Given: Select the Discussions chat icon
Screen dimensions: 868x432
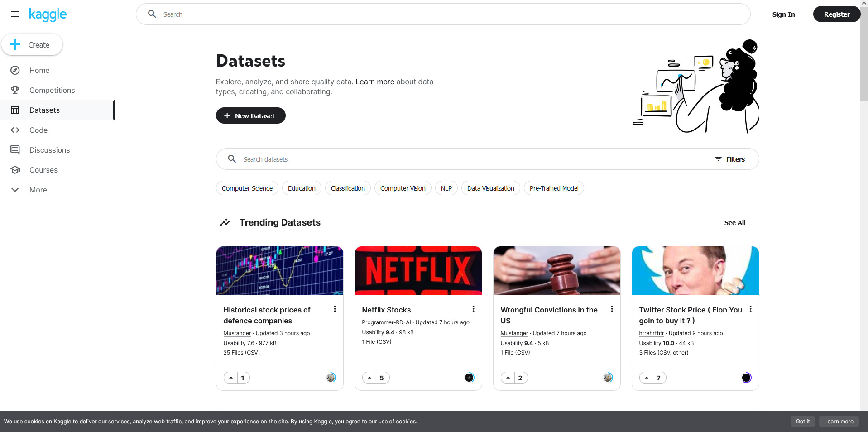Looking at the screenshot, I should 15,150.
